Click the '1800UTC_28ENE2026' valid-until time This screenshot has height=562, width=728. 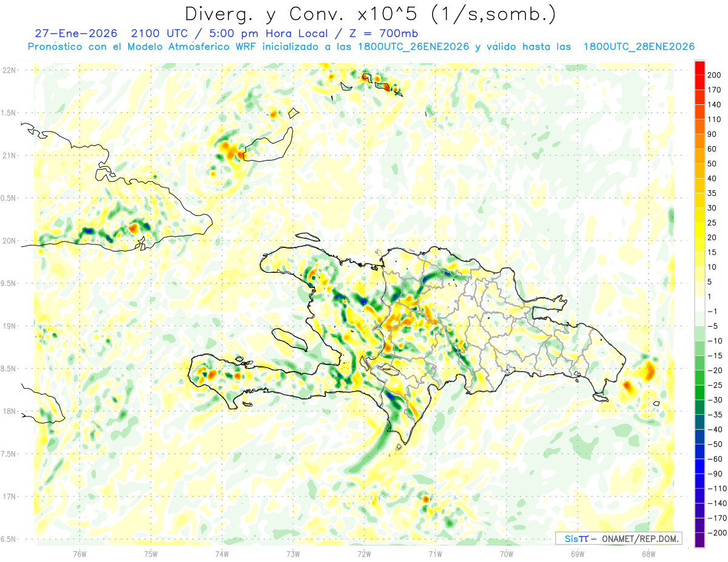click(x=638, y=47)
